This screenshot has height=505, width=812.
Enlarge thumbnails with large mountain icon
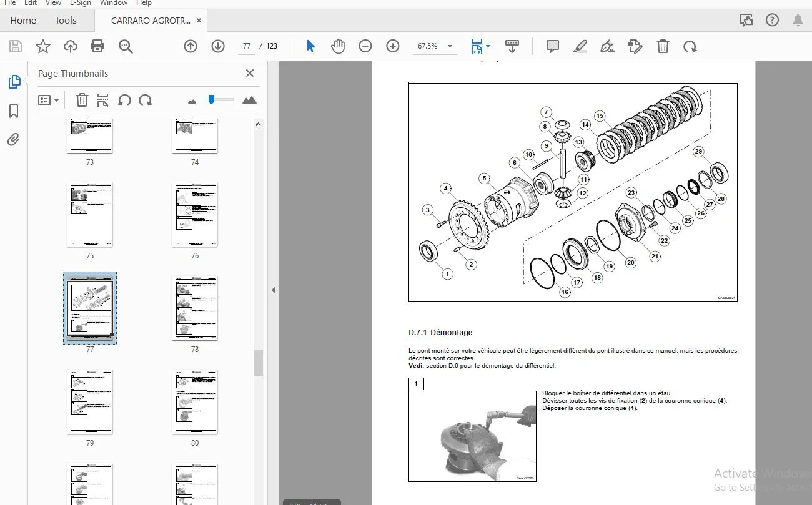249,100
